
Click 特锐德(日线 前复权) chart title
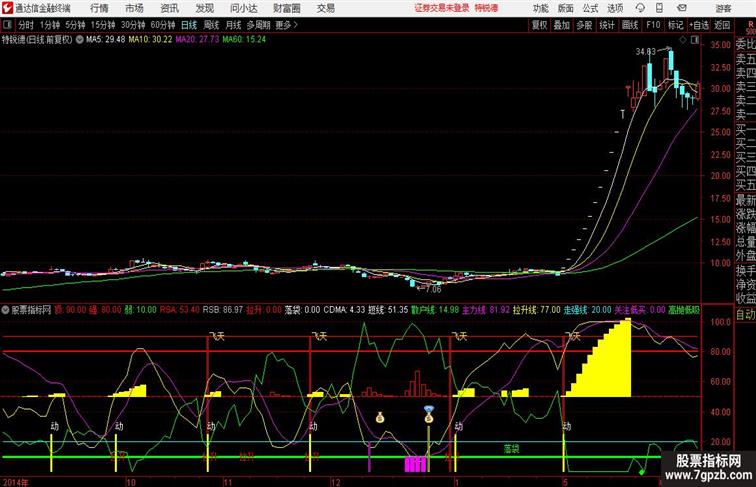tap(37, 40)
